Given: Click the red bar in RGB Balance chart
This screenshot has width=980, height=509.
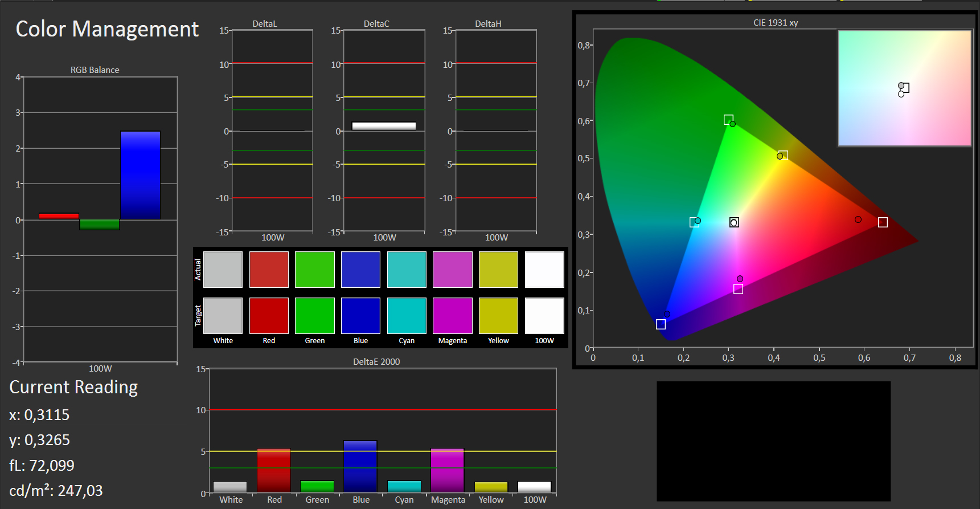Looking at the screenshot, I should click(x=59, y=216).
